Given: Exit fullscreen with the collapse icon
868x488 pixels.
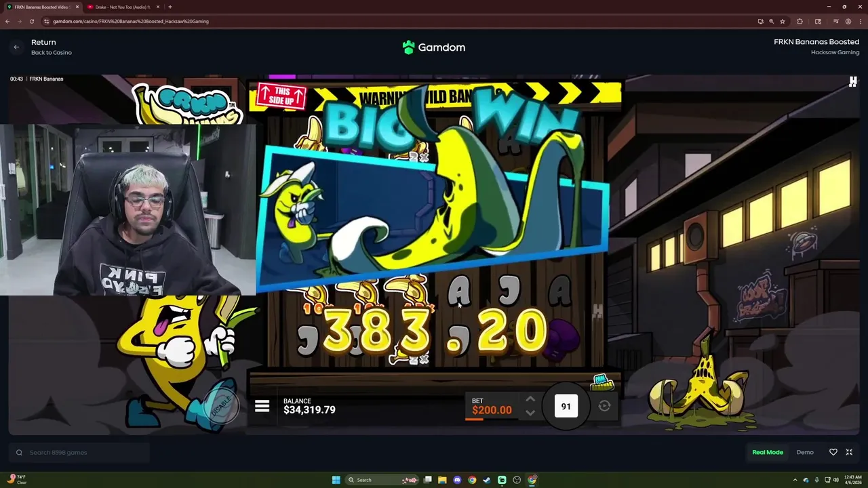Looking at the screenshot, I should click(849, 452).
